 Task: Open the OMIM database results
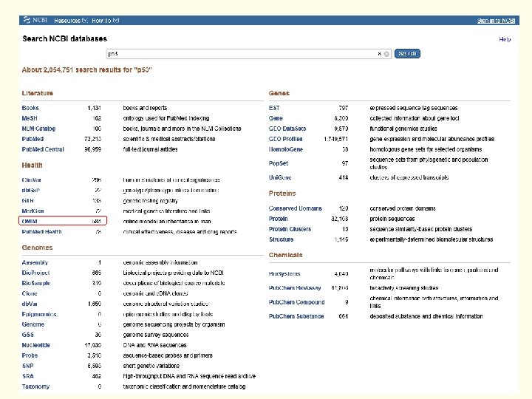(x=30, y=221)
